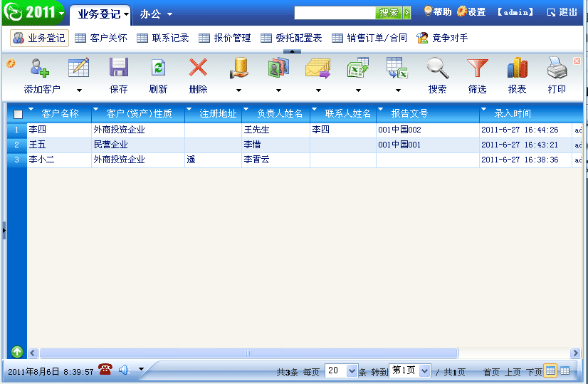Click the envelopes mail toolbar icon
This screenshot has width=588, height=384.
[318, 68]
